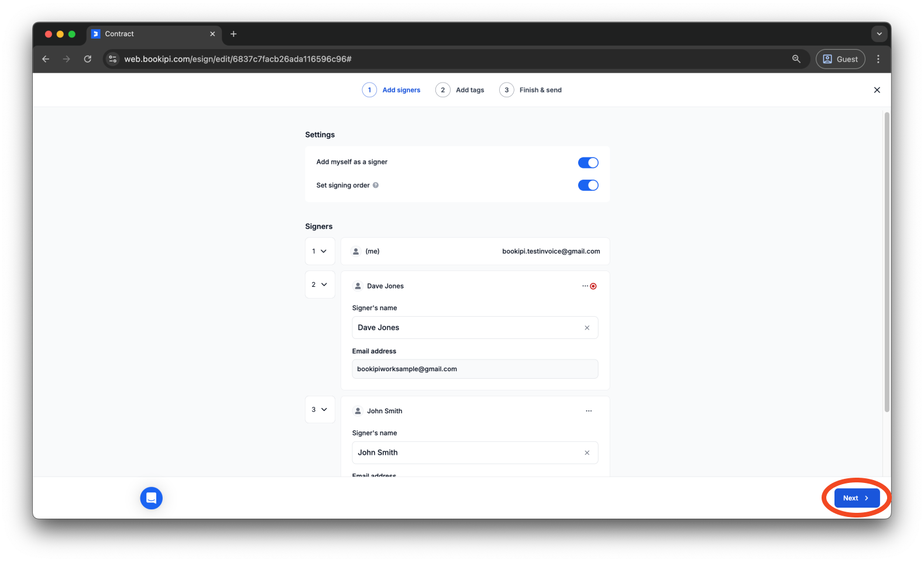
Task: Click the Next button
Action: (x=857, y=498)
